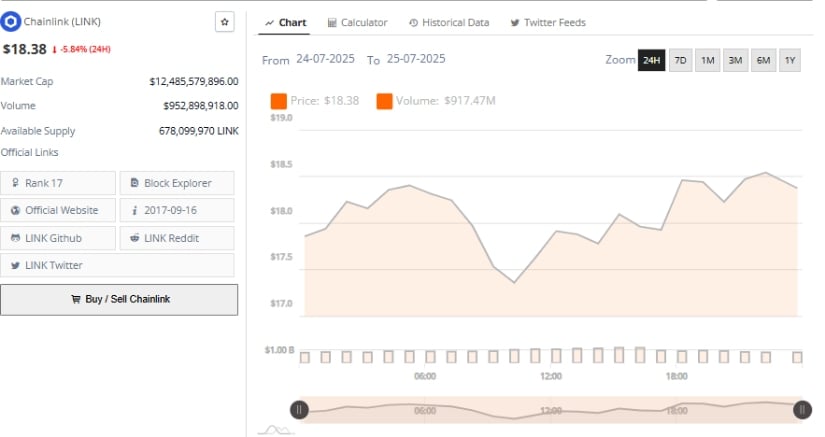This screenshot has width=825, height=437.
Task: Click the available supply 678,099,970 LINK
Action: pyautogui.click(x=199, y=131)
